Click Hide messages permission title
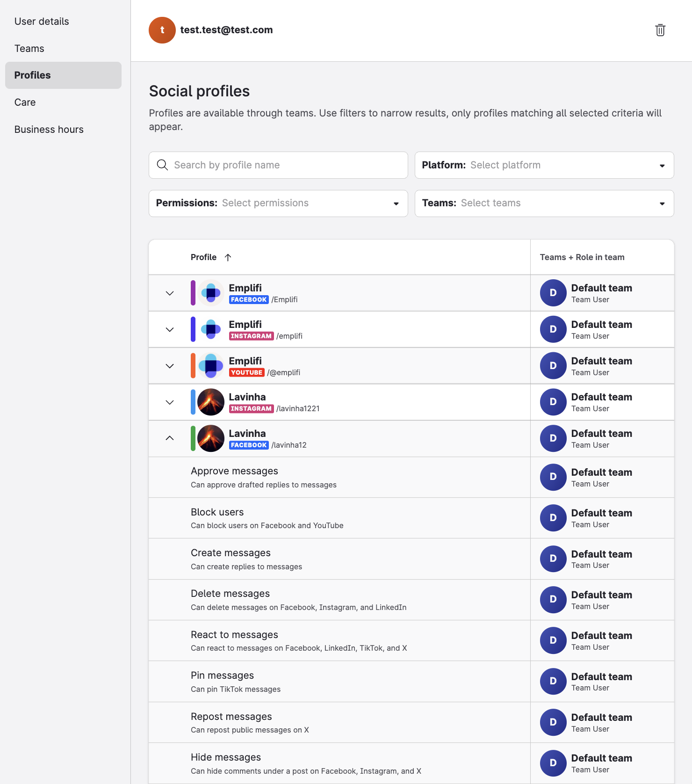 click(226, 757)
